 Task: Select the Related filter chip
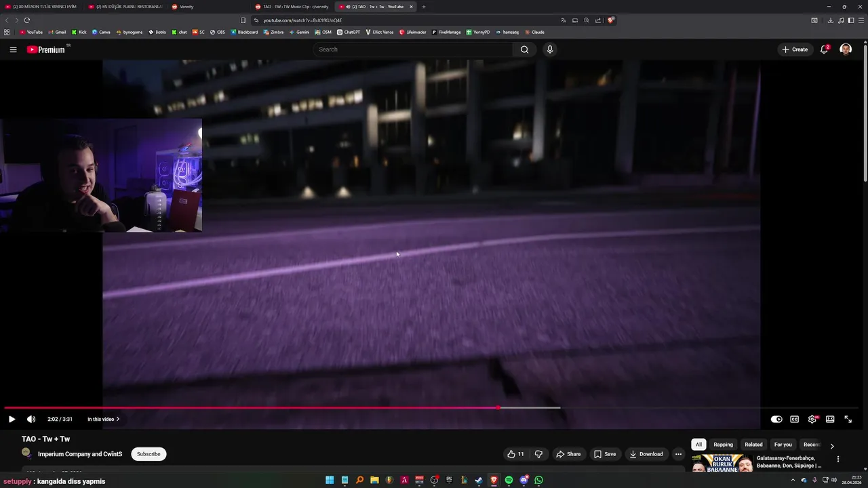coord(753,445)
